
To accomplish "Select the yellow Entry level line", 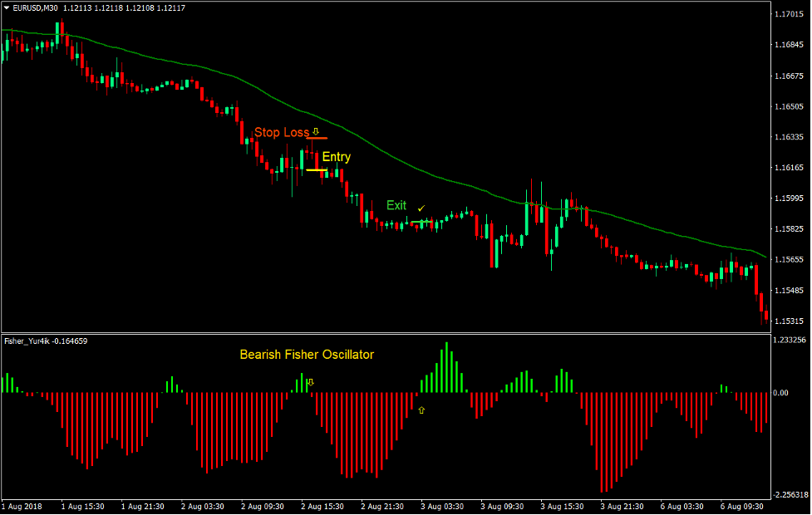I will (316, 169).
